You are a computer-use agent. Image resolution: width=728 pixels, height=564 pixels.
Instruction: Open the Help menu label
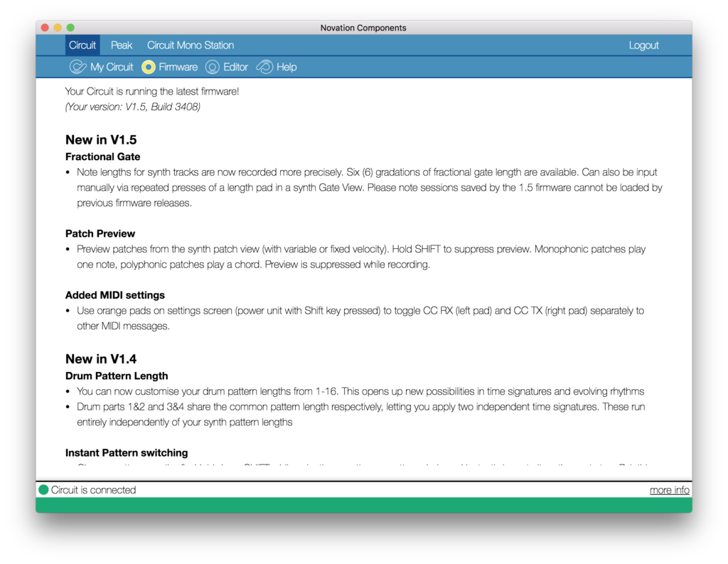pyautogui.click(x=287, y=67)
